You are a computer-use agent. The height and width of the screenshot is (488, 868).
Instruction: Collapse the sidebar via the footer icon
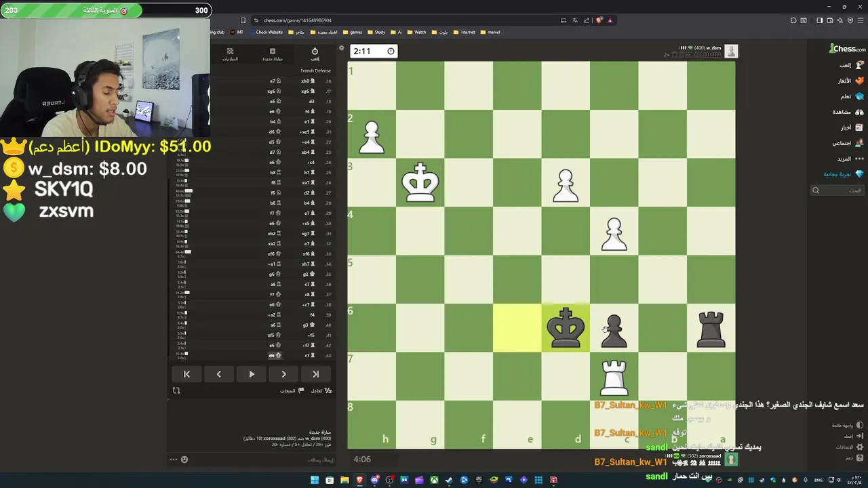(x=853, y=436)
